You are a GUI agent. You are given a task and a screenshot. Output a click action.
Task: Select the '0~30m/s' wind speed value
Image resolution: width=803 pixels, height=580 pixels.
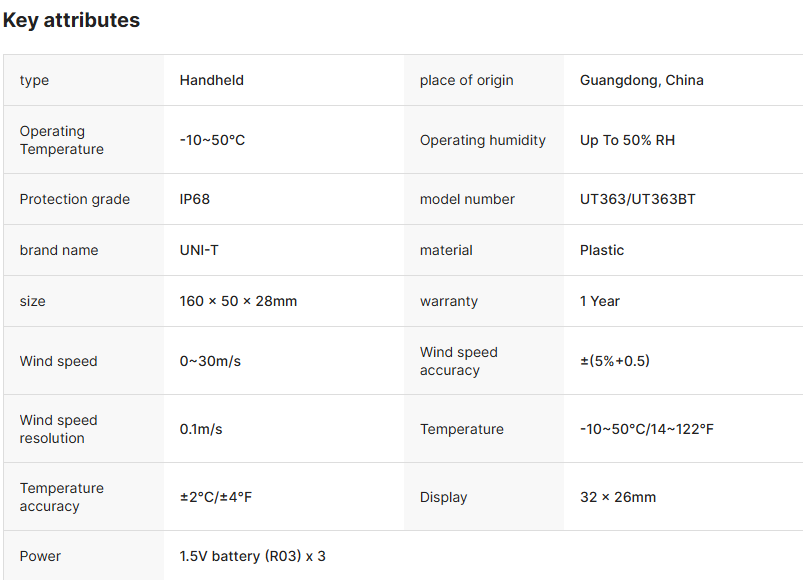pos(209,361)
